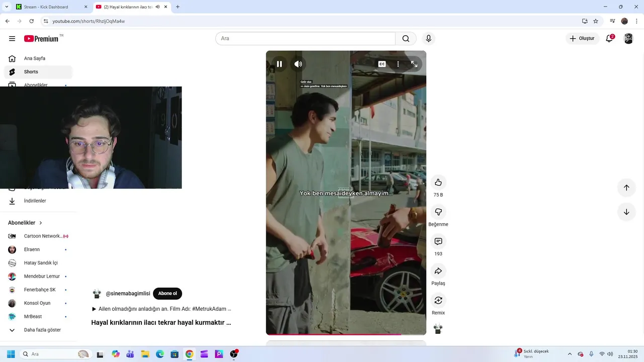Expand the Abonelikler section chevron
The width and height of the screenshot is (644, 362).
(41, 223)
